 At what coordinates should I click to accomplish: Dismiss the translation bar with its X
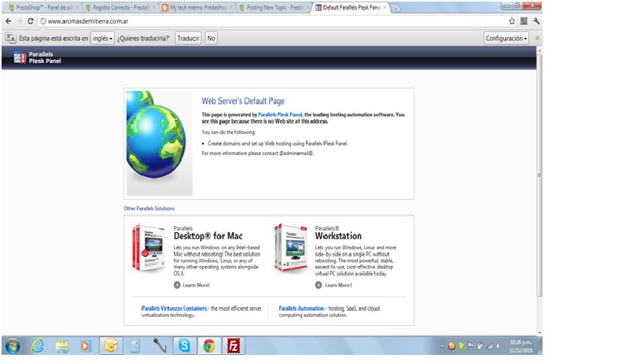tap(537, 38)
